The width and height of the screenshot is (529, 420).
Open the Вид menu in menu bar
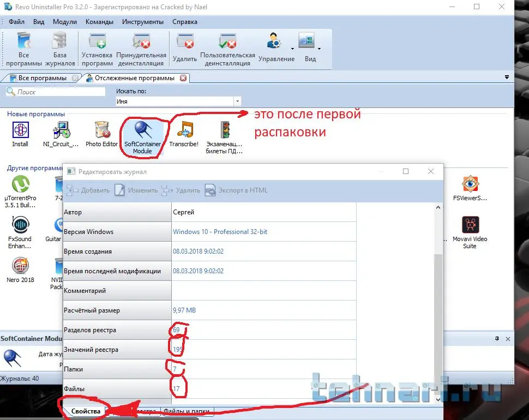(39, 22)
